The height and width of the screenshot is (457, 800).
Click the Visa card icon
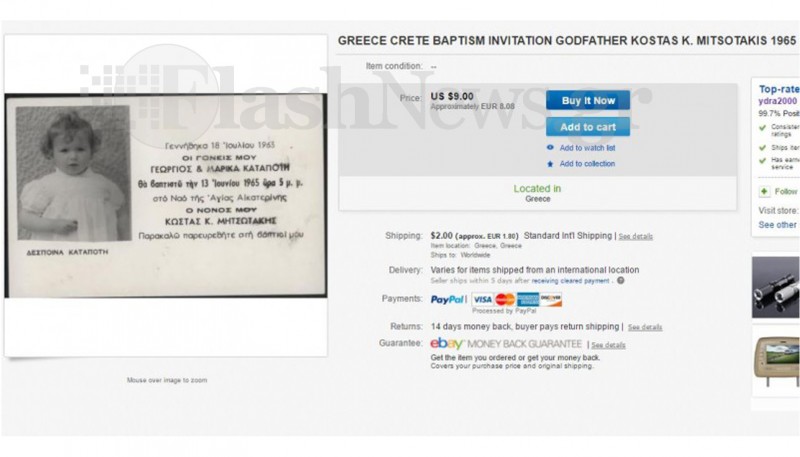tap(483, 299)
